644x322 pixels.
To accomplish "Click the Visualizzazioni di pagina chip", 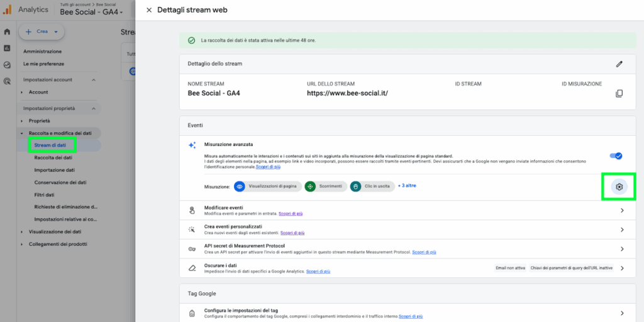I will pos(268,186).
